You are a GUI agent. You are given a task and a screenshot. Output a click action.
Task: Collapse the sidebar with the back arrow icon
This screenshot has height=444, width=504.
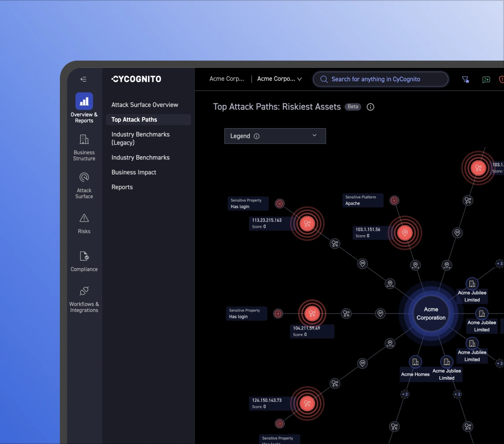click(x=83, y=79)
